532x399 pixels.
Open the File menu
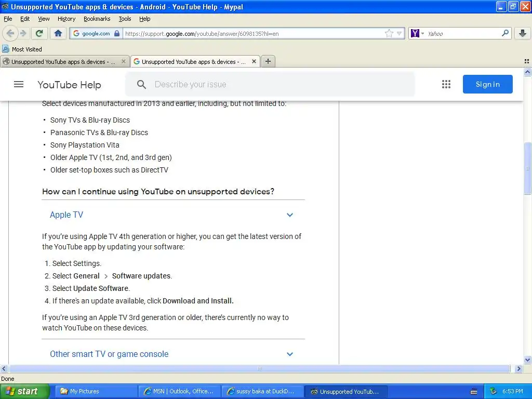[x=8, y=19]
